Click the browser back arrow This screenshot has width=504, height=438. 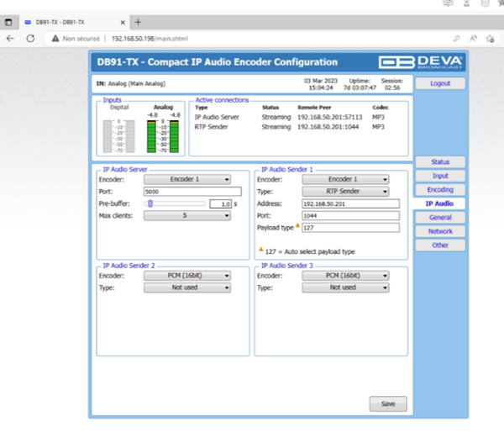click(10, 39)
